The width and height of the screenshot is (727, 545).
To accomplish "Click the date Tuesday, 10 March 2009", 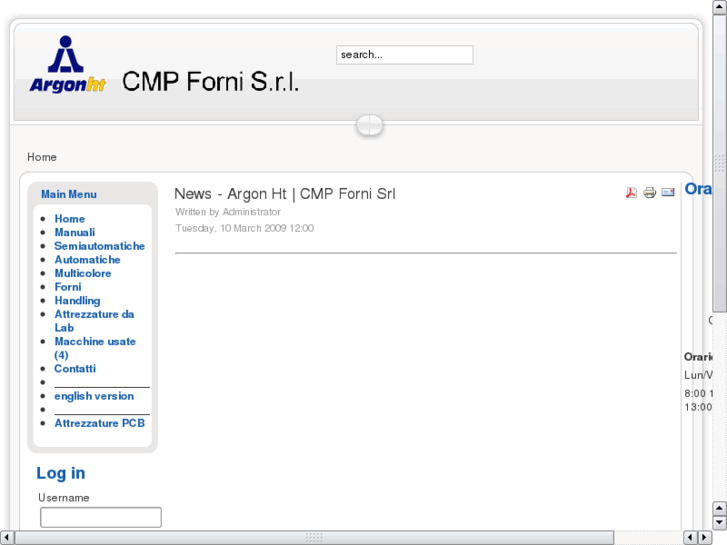I will pos(244,228).
